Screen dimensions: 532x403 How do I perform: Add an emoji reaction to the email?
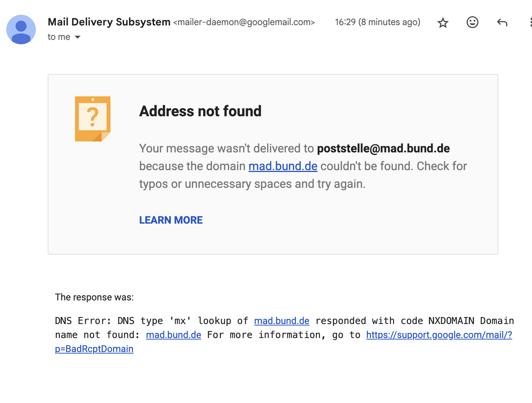[472, 23]
